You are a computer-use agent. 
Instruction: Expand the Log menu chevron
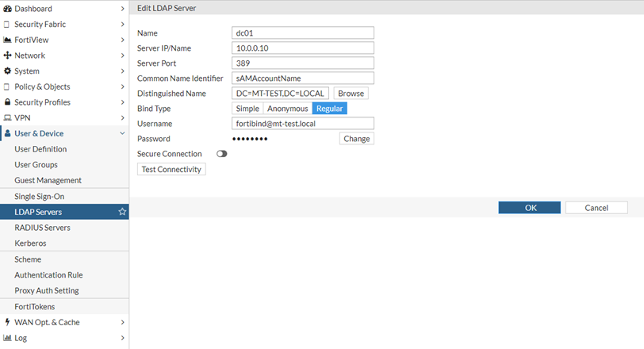(122, 338)
